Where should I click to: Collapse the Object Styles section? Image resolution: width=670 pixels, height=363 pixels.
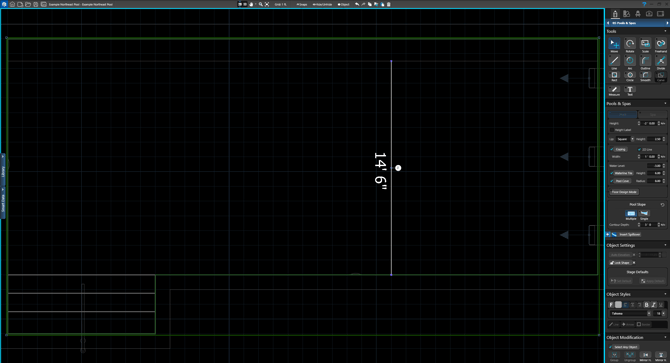tap(665, 294)
